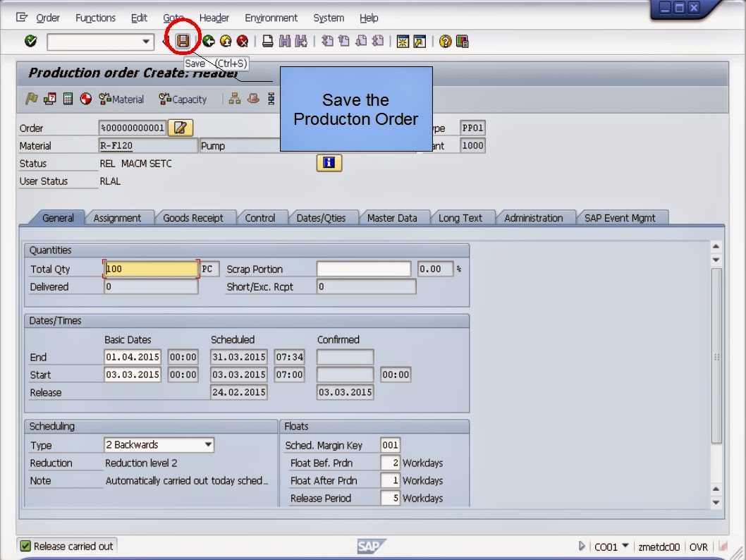Click the Create New Session icon
The height and width of the screenshot is (560, 746).
[x=403, y=42]
